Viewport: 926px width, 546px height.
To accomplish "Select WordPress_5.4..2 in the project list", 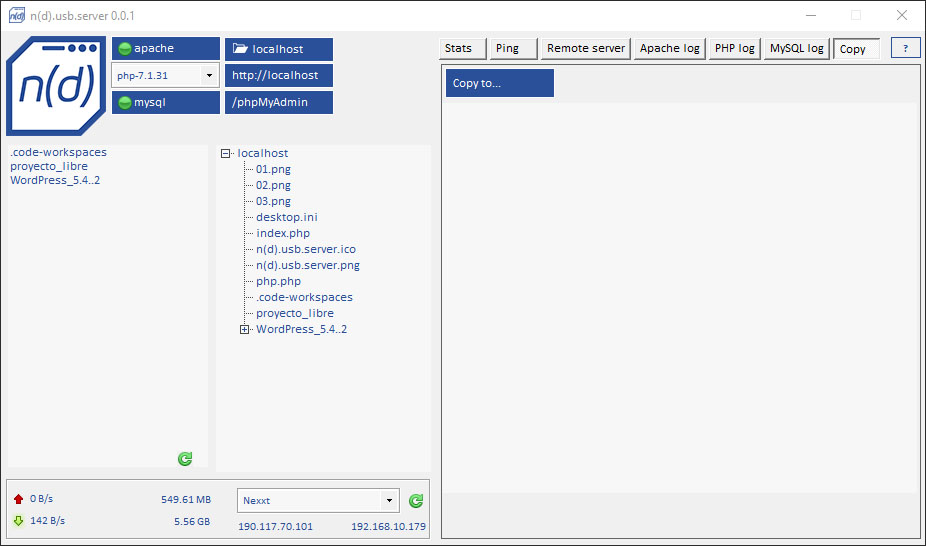I will pyautogui.click(x=55, y=180).
